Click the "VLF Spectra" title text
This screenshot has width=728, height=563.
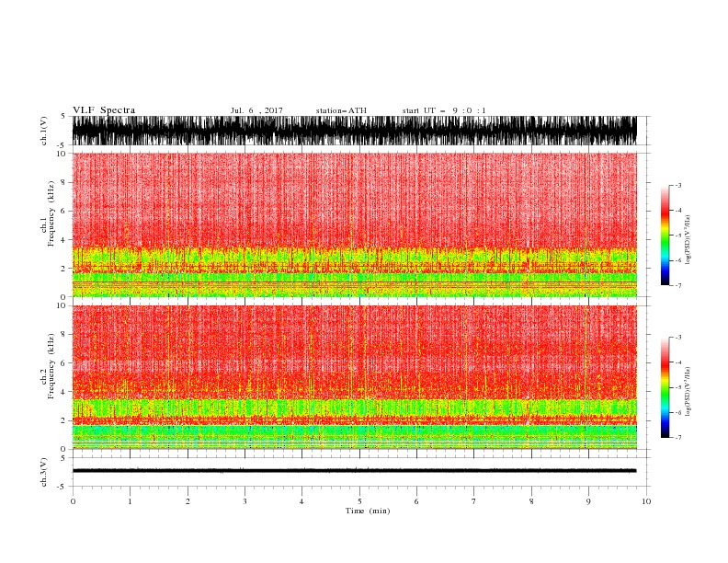click(104, 110)
